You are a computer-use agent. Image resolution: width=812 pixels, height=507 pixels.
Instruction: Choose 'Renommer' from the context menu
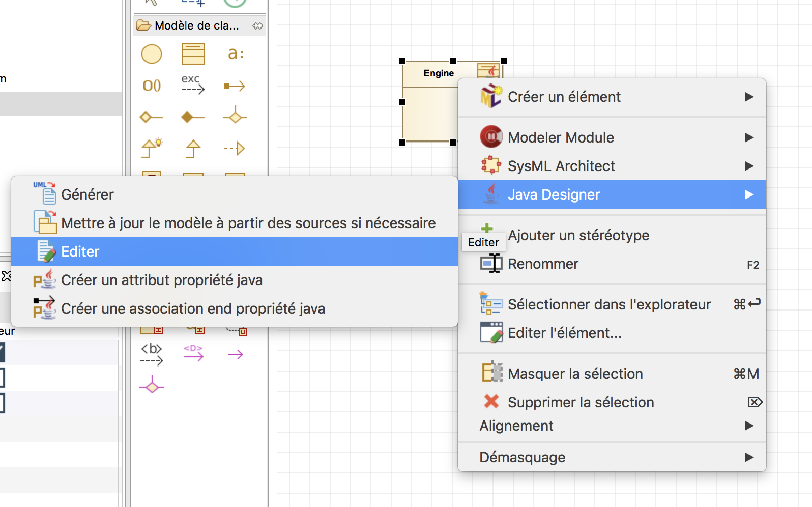coord(543,264)
